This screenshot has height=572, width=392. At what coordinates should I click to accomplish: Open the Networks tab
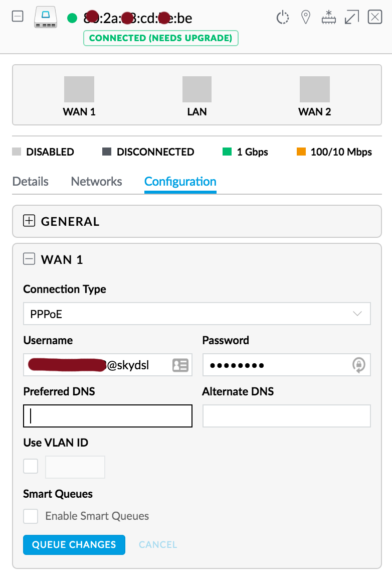[97, 181]
